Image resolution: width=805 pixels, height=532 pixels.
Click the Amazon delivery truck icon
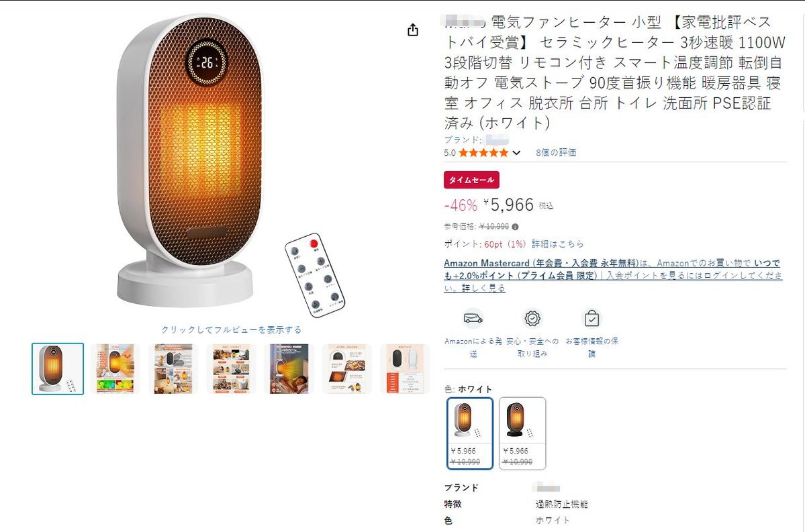click(x=473, y=319)
